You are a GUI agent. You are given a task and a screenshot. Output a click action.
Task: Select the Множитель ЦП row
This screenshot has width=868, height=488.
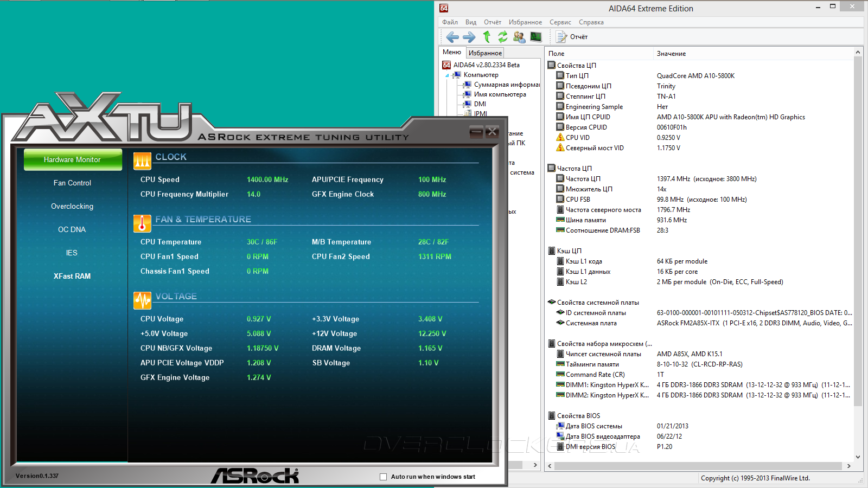[x=700, y=189]
